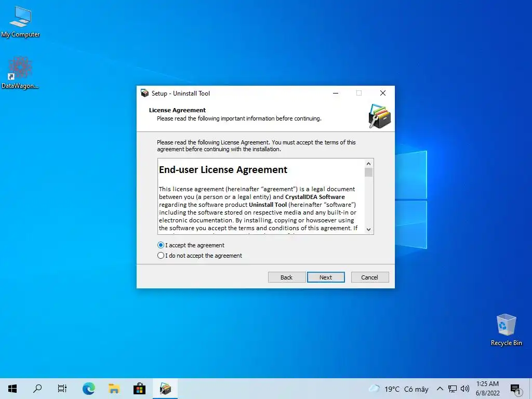Screen dimensions: 532x399
Task: Click the Next button
Action: [x=326, y=277]
